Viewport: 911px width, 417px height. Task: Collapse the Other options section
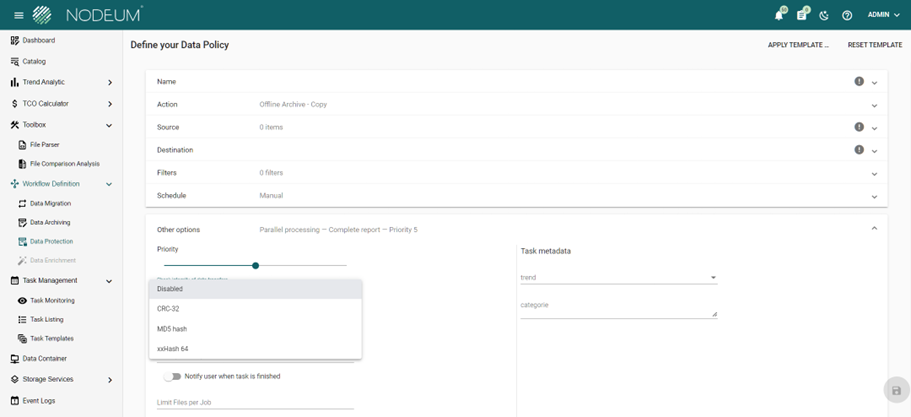pos(874,229)
